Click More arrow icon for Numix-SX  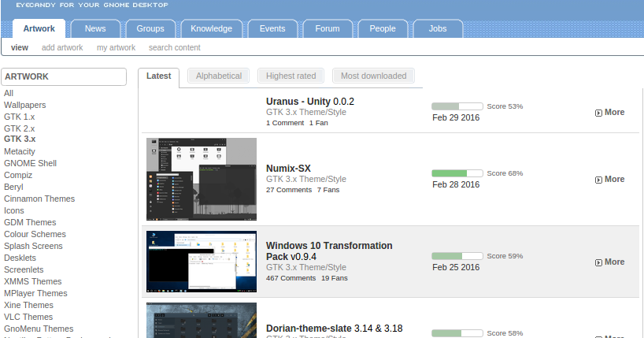pos(598,180)
